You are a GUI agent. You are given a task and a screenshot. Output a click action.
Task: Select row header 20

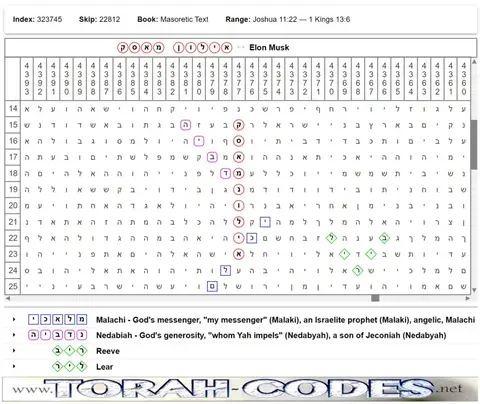13,206
